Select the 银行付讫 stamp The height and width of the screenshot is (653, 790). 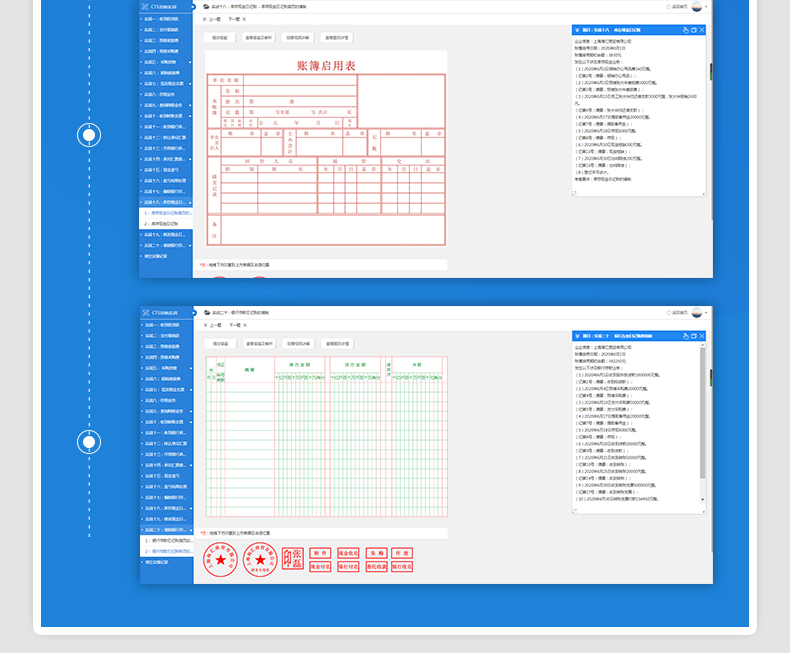(348, 567)
